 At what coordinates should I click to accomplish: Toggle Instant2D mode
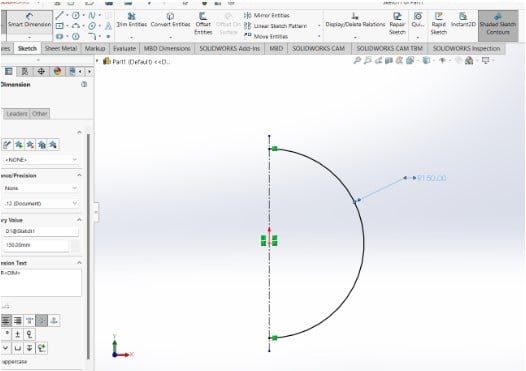(463, 20)
